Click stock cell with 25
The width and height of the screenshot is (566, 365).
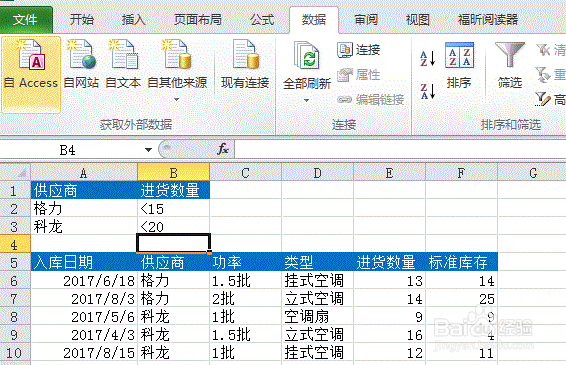tap(462, 299)
